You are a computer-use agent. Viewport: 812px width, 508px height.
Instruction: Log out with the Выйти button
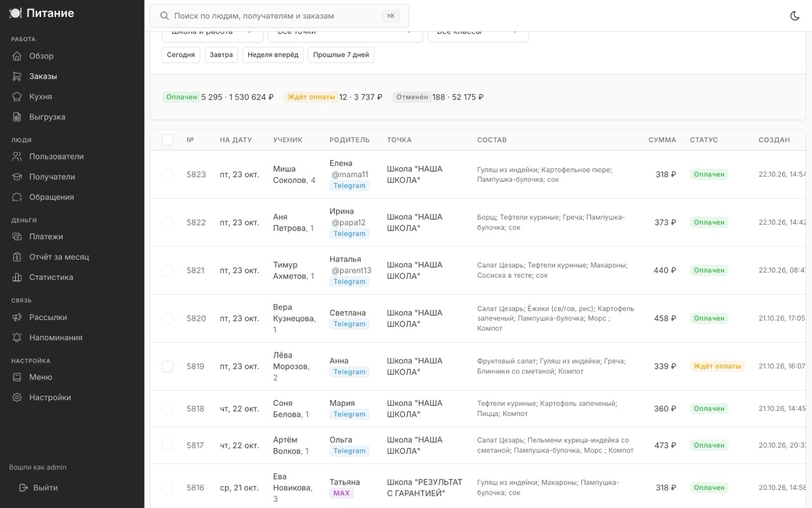[x=39, y=488]
